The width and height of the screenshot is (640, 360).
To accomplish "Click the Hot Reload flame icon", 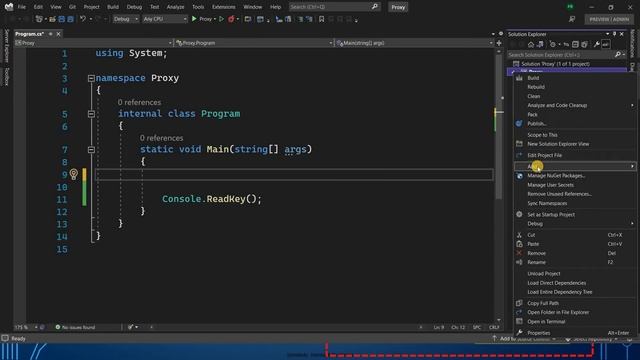I will coord(231,19).
